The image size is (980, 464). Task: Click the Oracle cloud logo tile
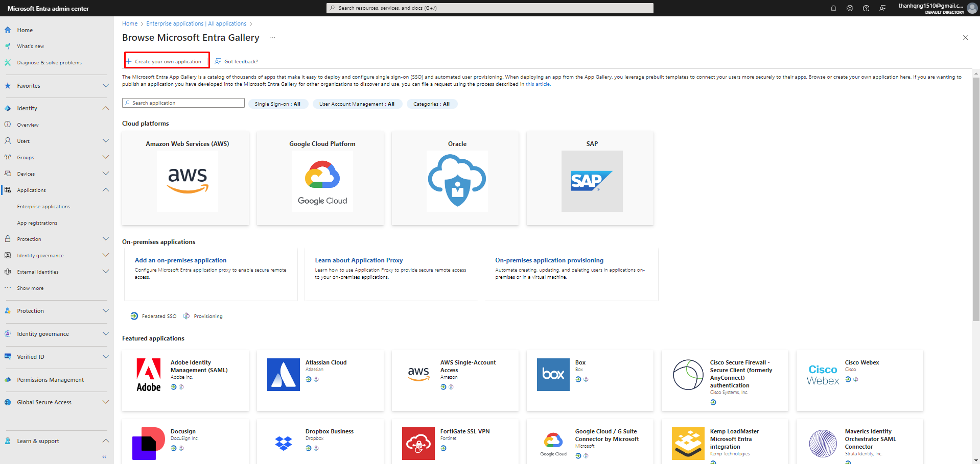(x=457, y=181)
